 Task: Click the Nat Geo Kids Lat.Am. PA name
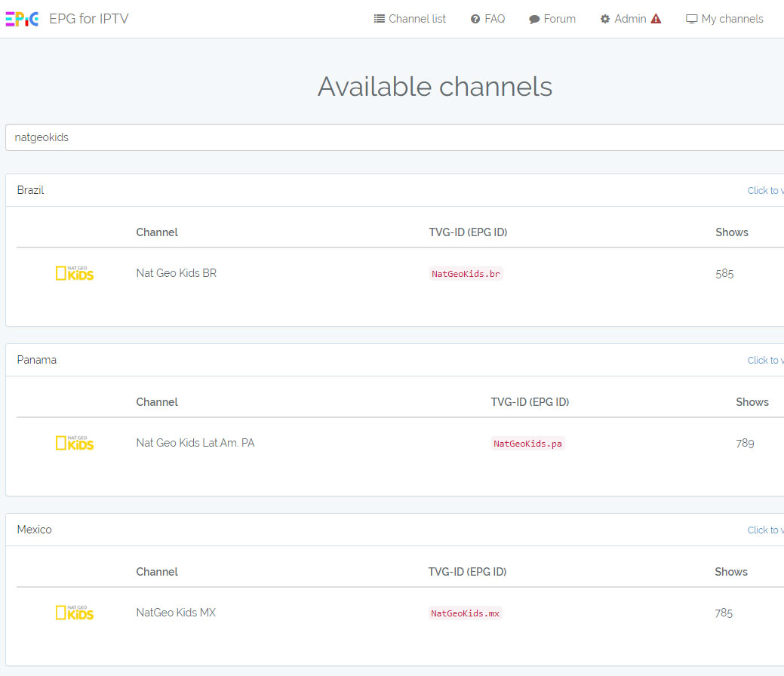(195, 443)
